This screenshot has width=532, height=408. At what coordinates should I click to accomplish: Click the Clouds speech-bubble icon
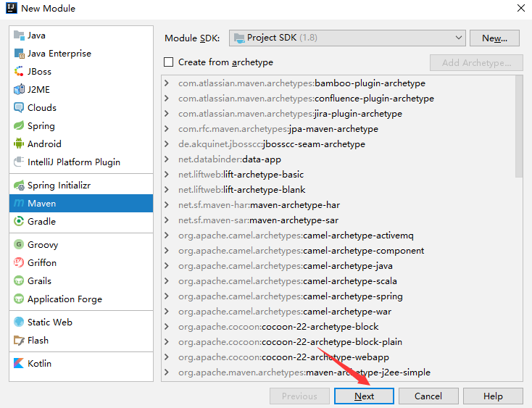click(19, 108)
